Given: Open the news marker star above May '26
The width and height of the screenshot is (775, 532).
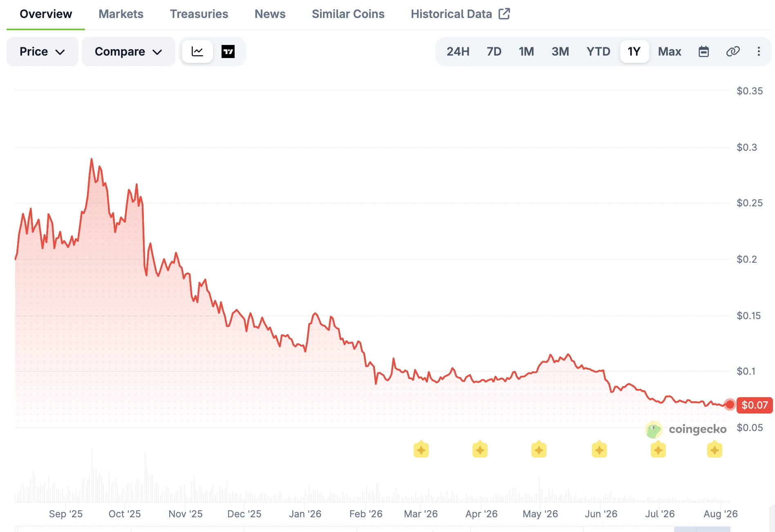Looking at the screenshot, I should [539, 449].
